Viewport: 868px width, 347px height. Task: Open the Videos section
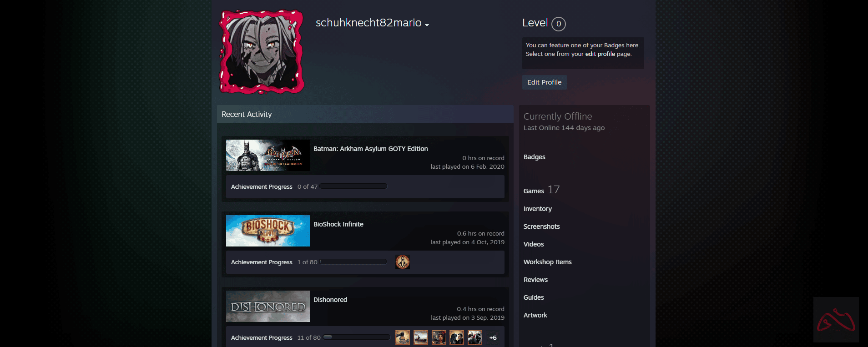pyautogui.click(x=534, y=244)
